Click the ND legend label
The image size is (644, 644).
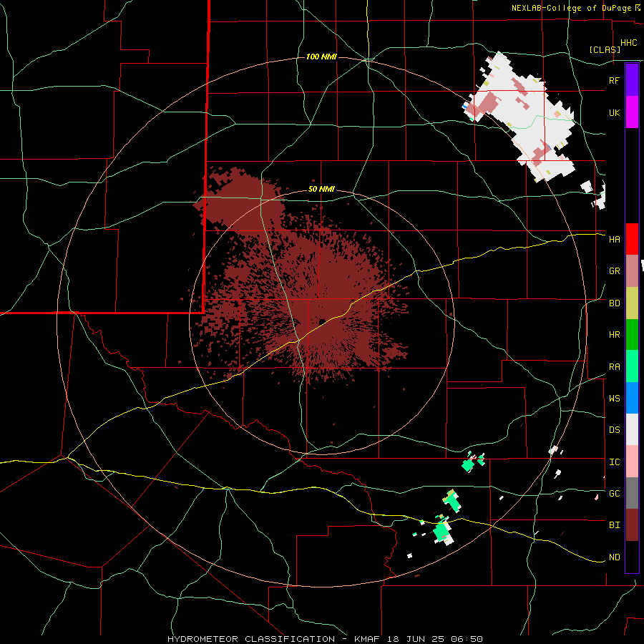point(614,557)
